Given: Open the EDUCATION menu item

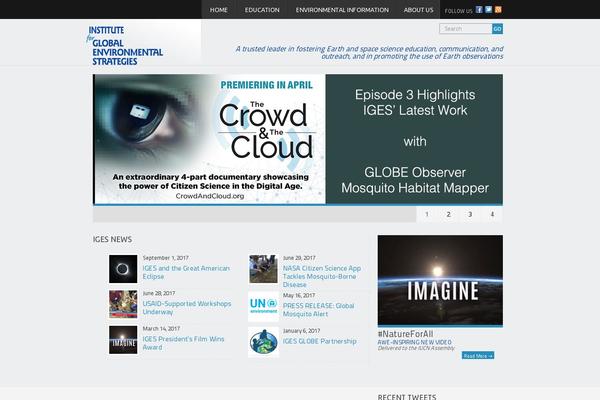Looking at the screenshot, I should coord(262,10).
